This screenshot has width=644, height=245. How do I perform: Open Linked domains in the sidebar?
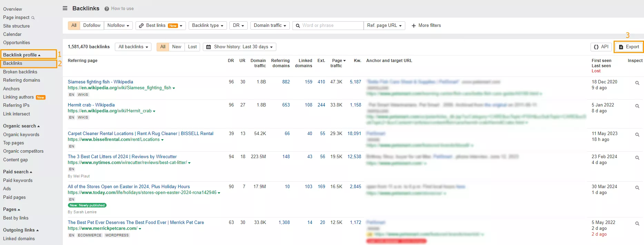[19, 239]
